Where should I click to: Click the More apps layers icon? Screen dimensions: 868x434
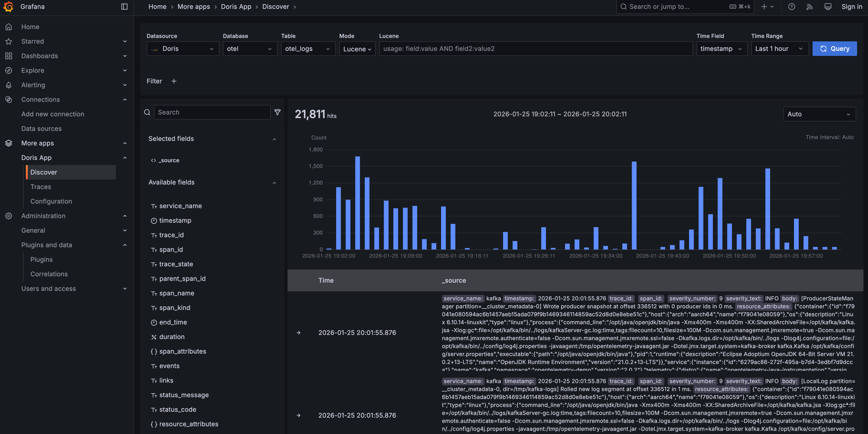pos(9,143)
